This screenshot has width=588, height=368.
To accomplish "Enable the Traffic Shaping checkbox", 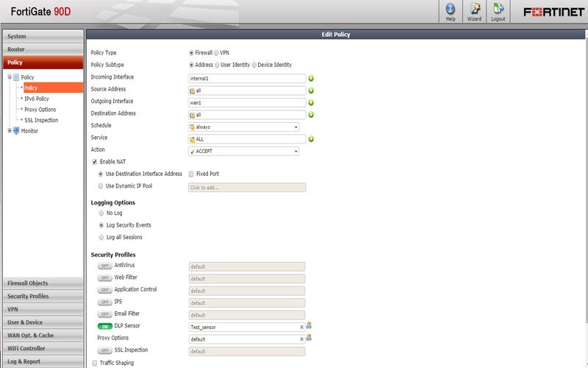I will 95,363.
